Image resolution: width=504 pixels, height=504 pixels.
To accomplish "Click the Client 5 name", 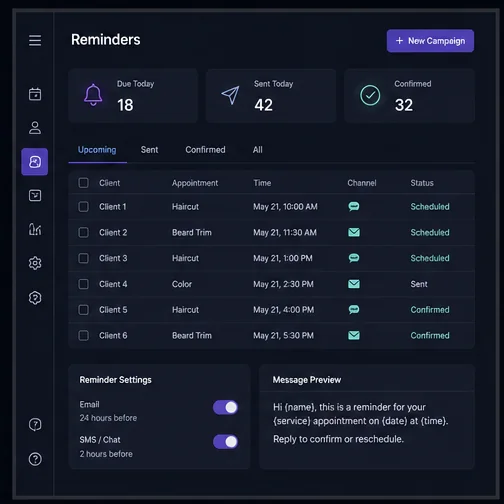I will coord(113,310).
